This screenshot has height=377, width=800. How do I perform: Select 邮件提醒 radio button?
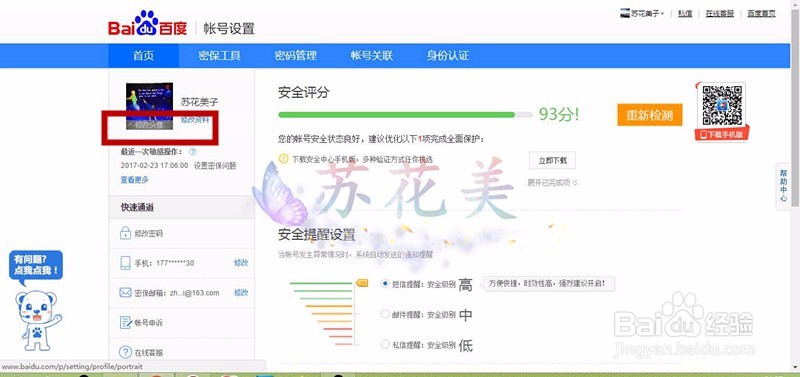(x=385, y=314)
